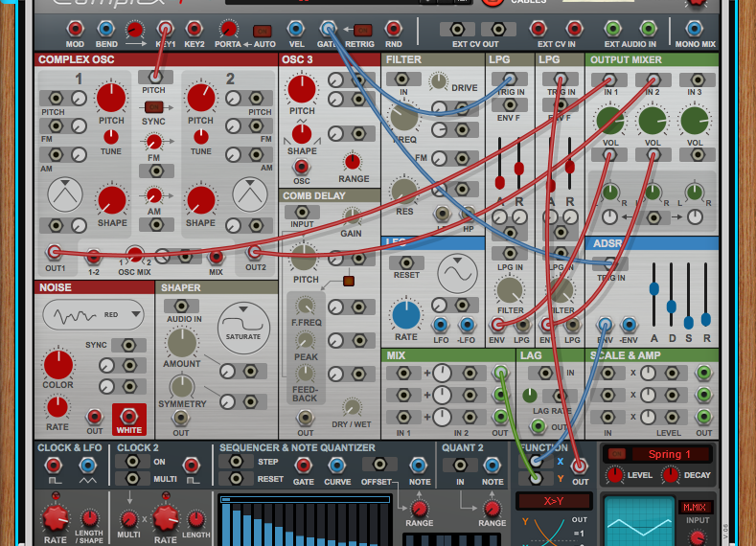
Task: Click the ADSR Attack slider
Action: (x=654, y=289)
